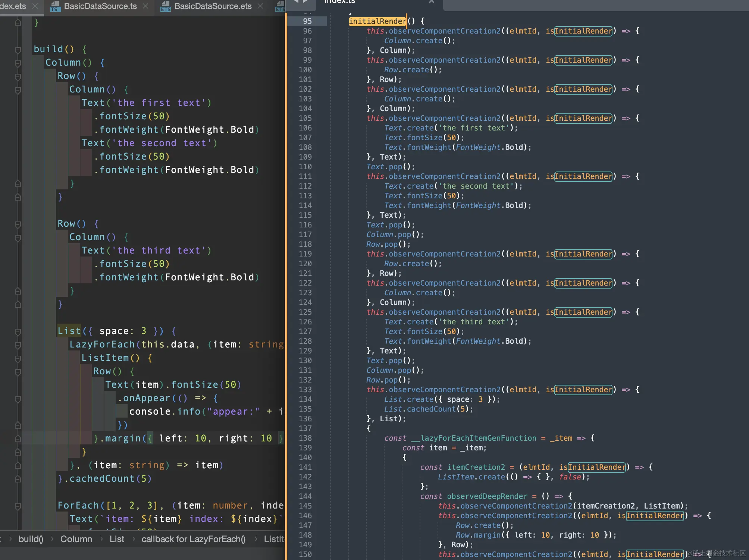Click itemCreation2 declaration on line 141
749x560 pixels.
476,467
